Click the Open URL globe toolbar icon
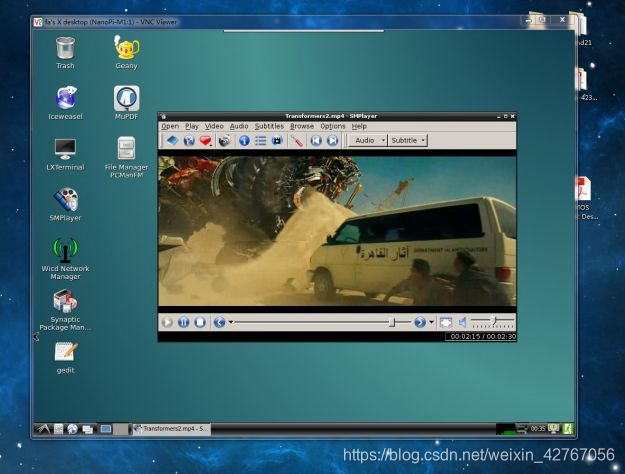Image resolution: width=625 pixels, height=474 pixels. (189, 140)
